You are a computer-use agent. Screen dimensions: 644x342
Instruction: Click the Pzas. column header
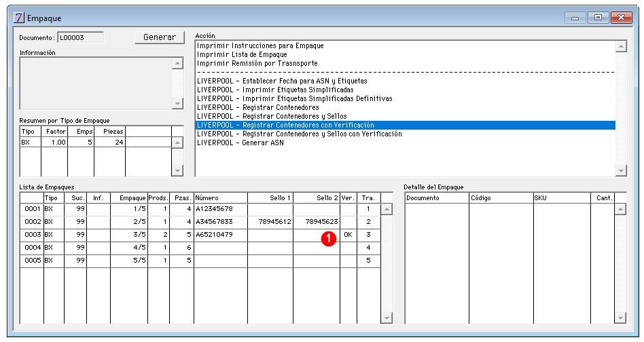click(x=181, y=198)
